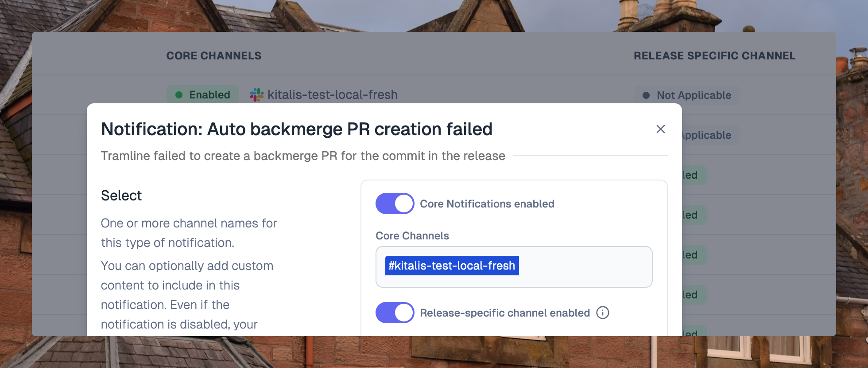
Task: Click the kitalis-test-local-fresh channel name in table
Action: tap(333, 94)
